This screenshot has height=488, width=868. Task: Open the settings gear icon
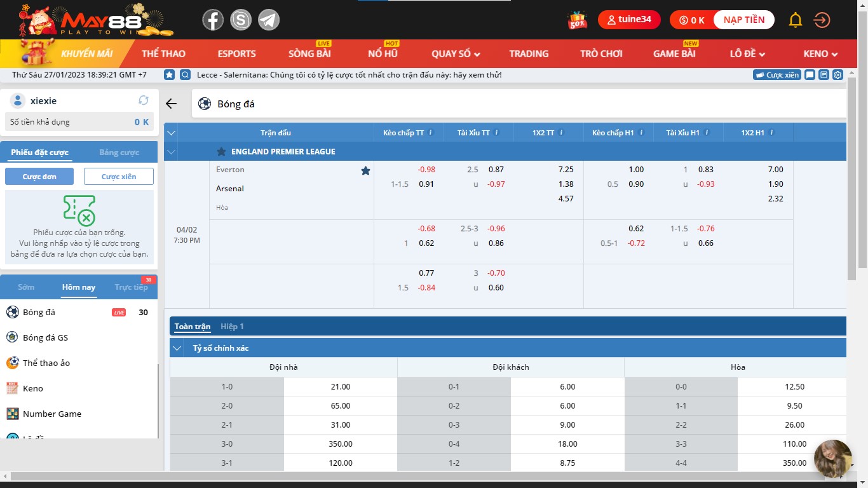(838, 75)
